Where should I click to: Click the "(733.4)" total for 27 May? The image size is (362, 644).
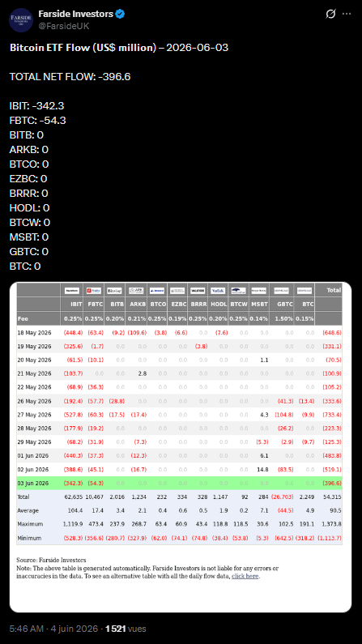click(x=331, y=415)
